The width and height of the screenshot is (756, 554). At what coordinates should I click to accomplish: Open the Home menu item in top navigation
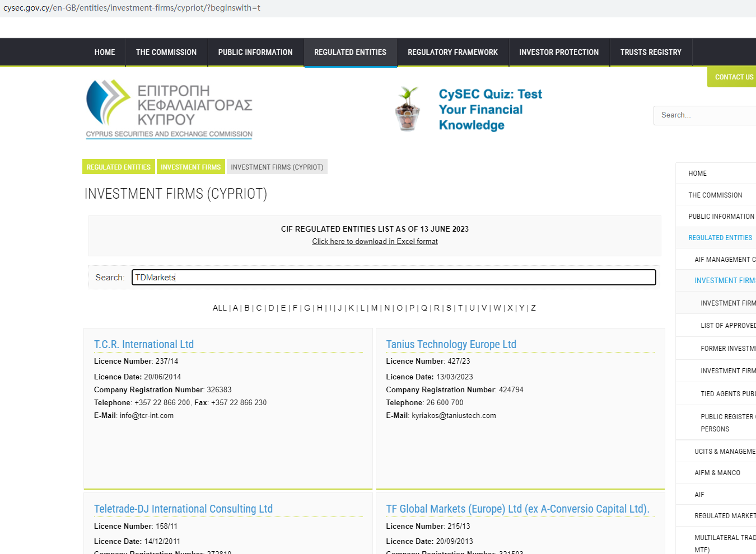click(105, 52)
